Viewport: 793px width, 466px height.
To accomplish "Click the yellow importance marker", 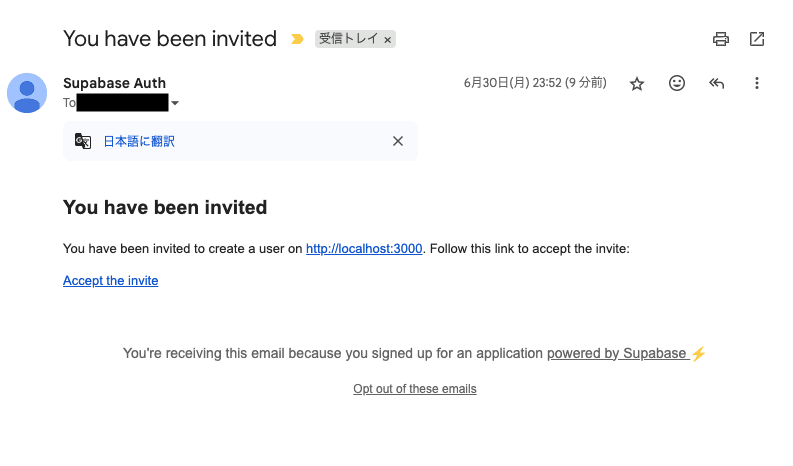I will [297, 40].
